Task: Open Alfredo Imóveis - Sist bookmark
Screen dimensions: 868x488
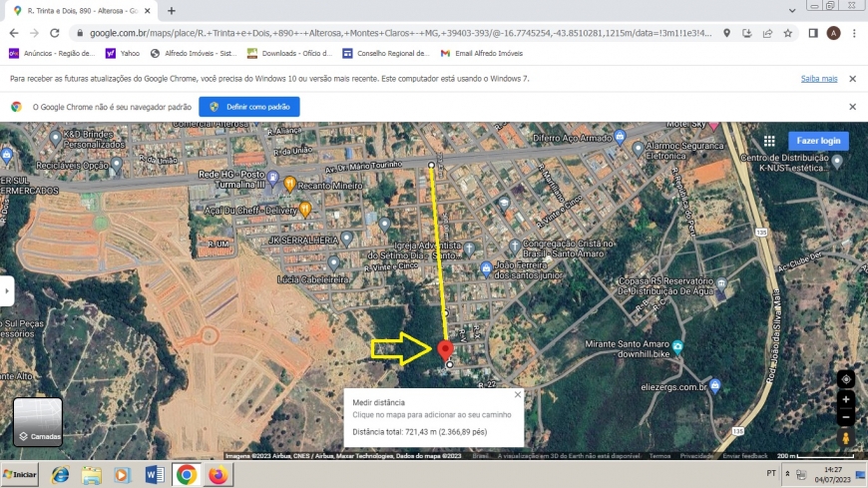Action: (x=194, y=53)
